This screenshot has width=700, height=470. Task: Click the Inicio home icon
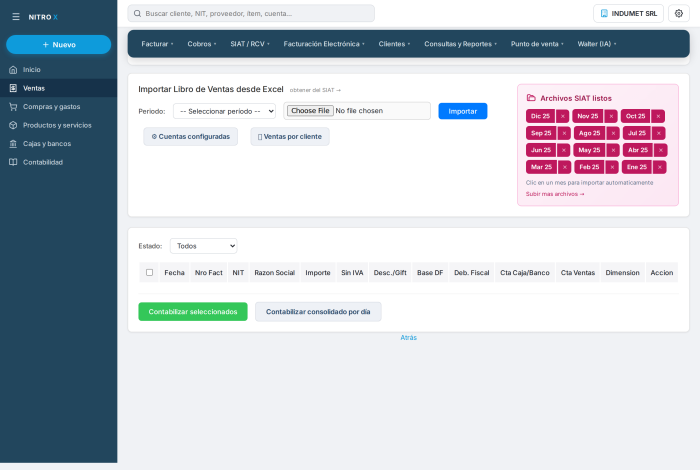[x=13, y=70]
